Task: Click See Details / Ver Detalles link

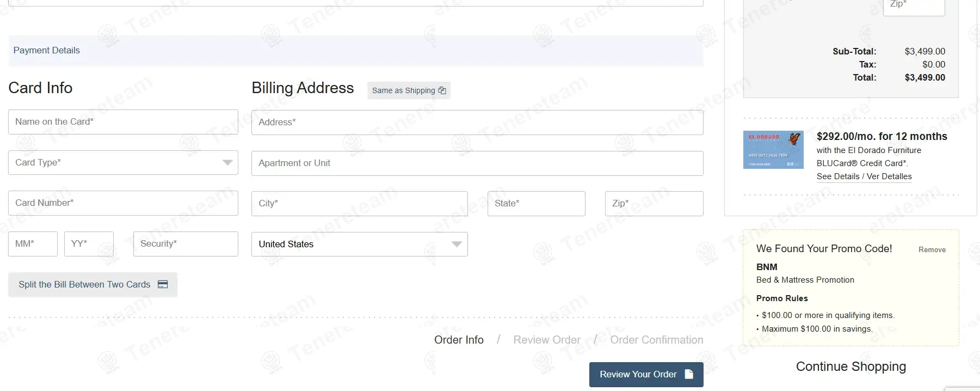Action: pos(864,176)
